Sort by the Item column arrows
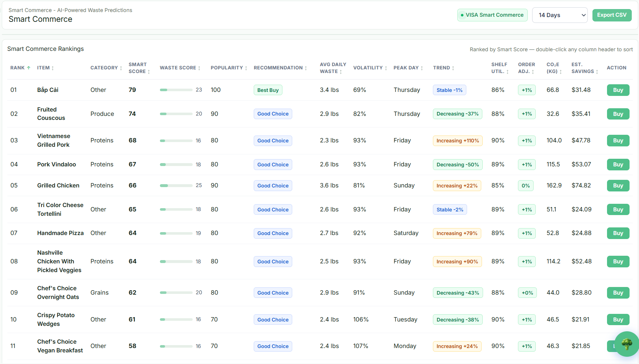The image size is (639, 364). [53, 68]
